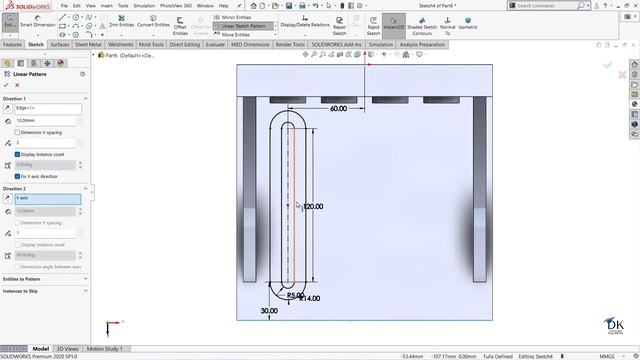Open Exit Sketch dropdown arrow

(x=10, y=35)
